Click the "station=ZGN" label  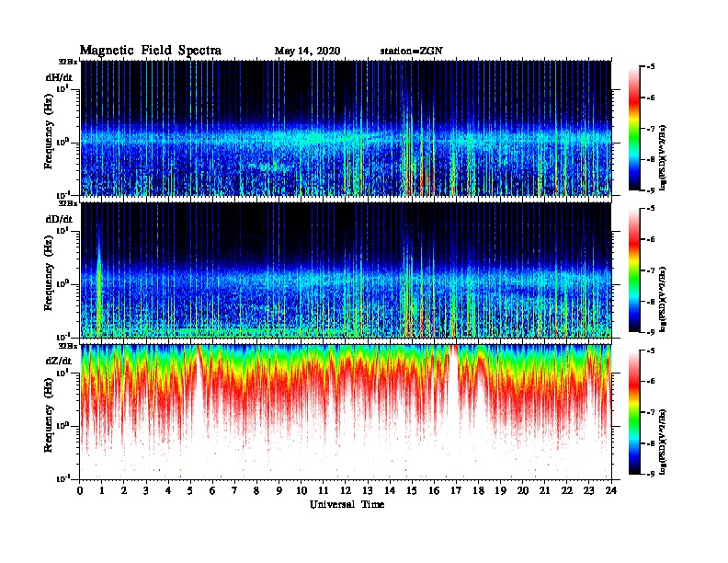(x=412, y=52)
